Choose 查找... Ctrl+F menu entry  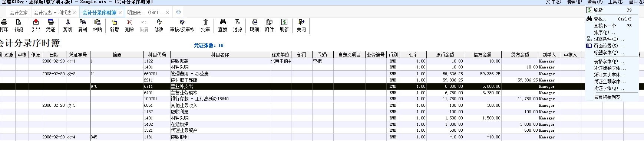pos(612,19)
